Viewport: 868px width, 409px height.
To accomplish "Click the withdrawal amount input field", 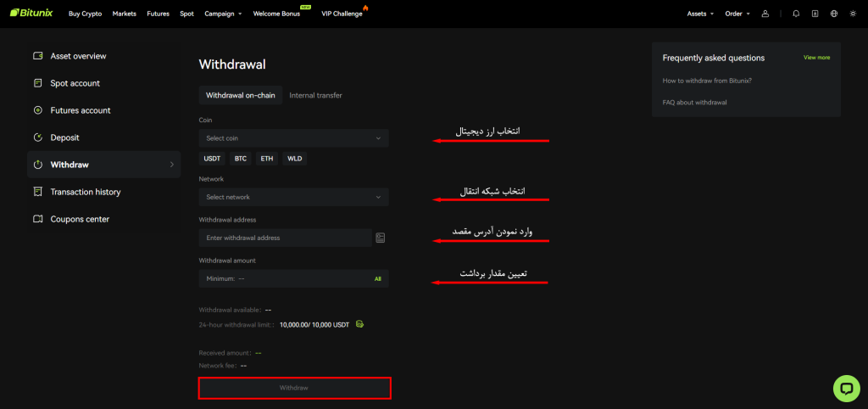I will tap(293, 279).
